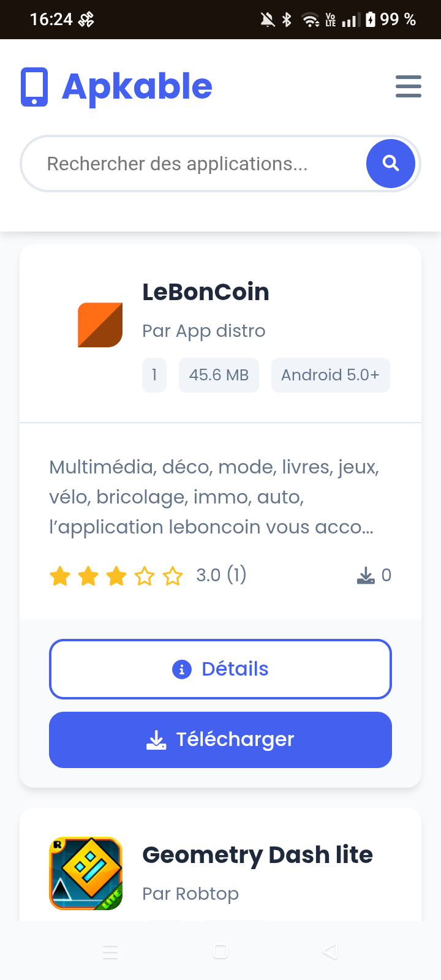Click the 45.6 MB size tag
441x980 pixels.
[219, 375]
